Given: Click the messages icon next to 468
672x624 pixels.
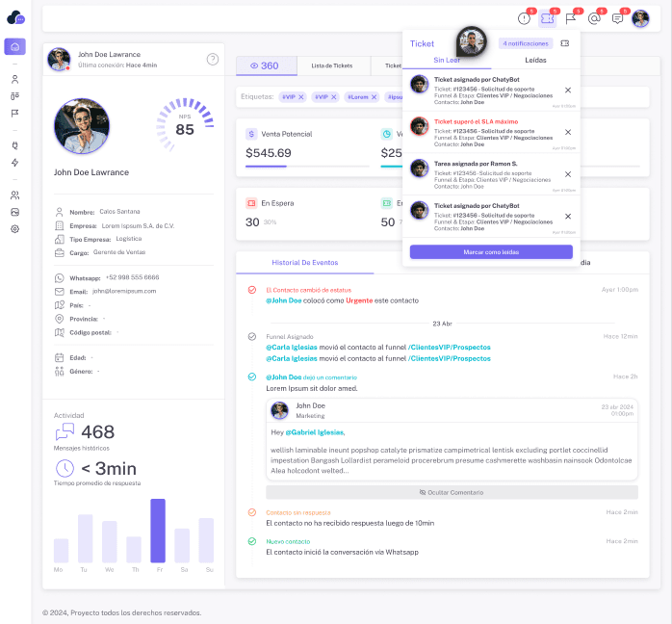Looking at the screenshot, I should click(x=65, y=431).
